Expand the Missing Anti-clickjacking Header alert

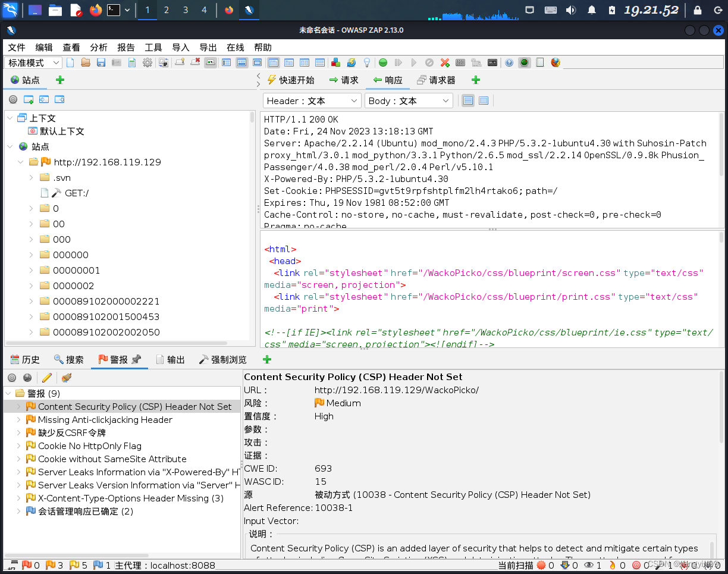tap(18, 419)
